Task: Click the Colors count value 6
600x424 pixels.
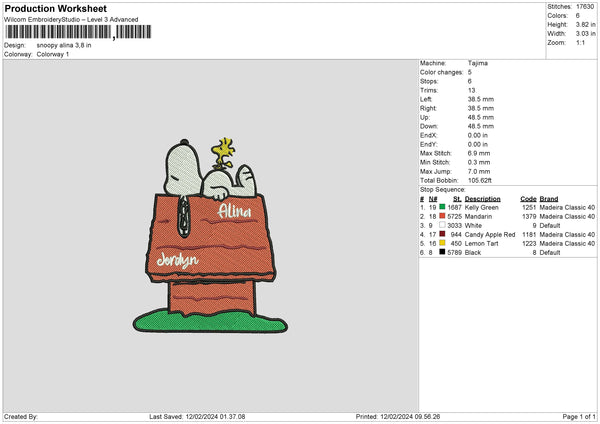Action: pos(578,16)
